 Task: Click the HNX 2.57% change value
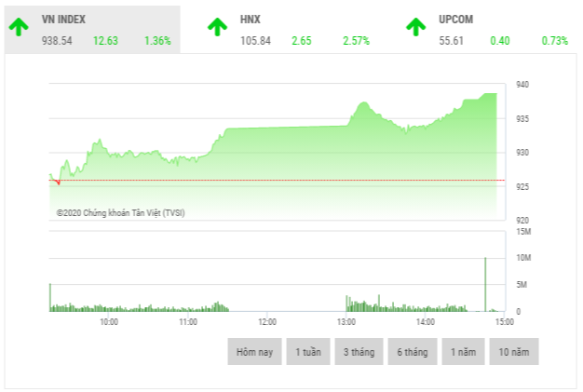click(356, 41)
